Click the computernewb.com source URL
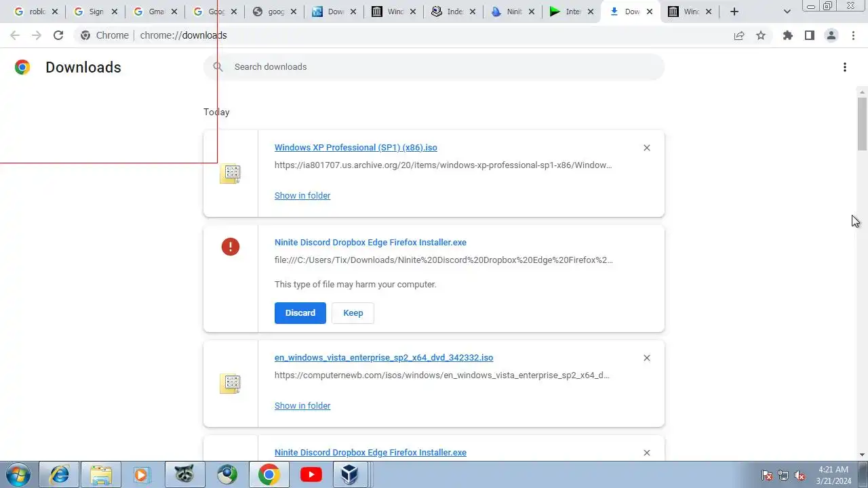This screenshot has width=868, height=488. point(441,375)
